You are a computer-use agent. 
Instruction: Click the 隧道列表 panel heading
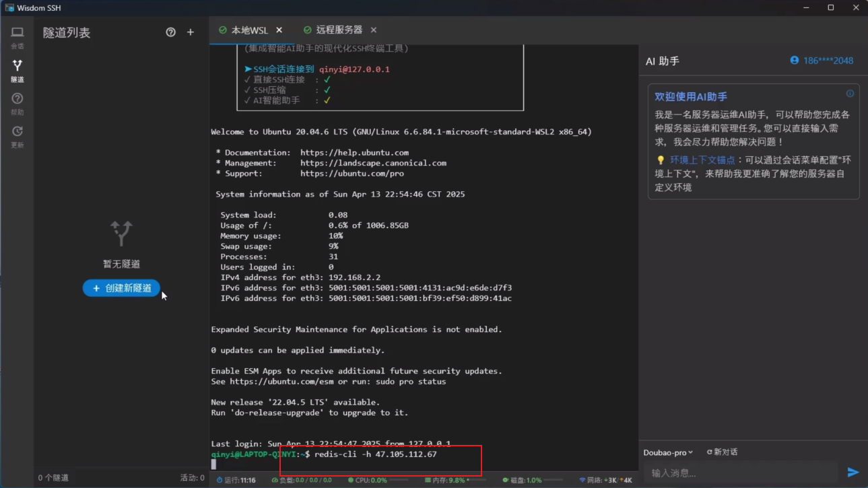pos(67,33)
